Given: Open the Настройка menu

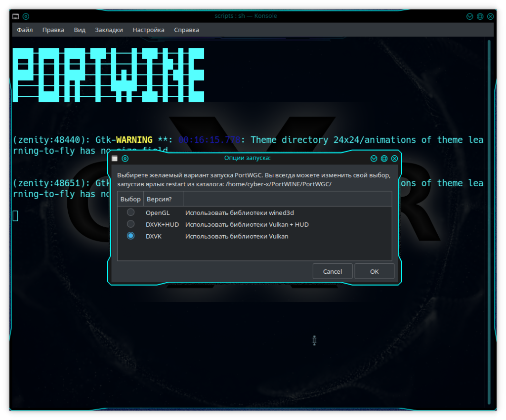Looking at the screenshot, I should point(148,30).
